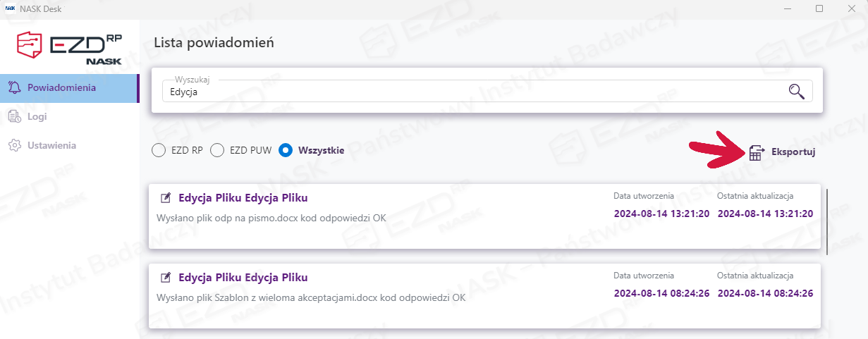Click the magnifying glass search icon
The height and width of the screenshot is (339, 868).
tap(797, 91)
